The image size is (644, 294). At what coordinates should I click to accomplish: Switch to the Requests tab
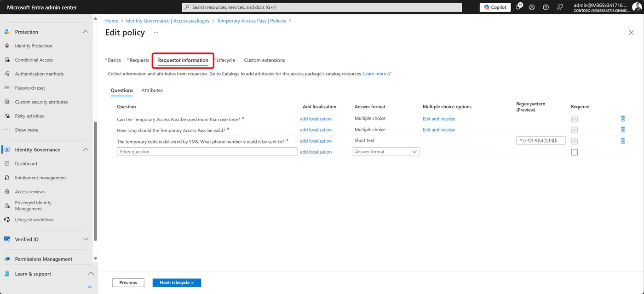tap(139, 60)
